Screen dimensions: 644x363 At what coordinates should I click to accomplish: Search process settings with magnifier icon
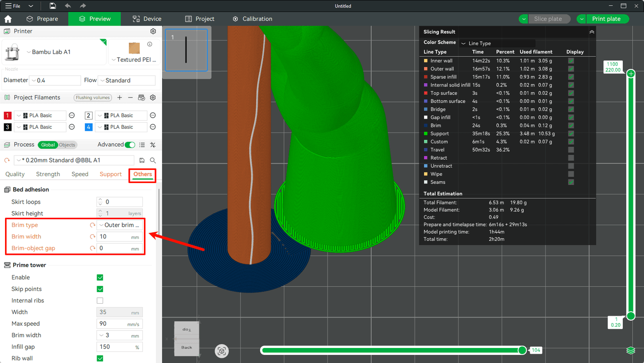[x=153, y=160]
